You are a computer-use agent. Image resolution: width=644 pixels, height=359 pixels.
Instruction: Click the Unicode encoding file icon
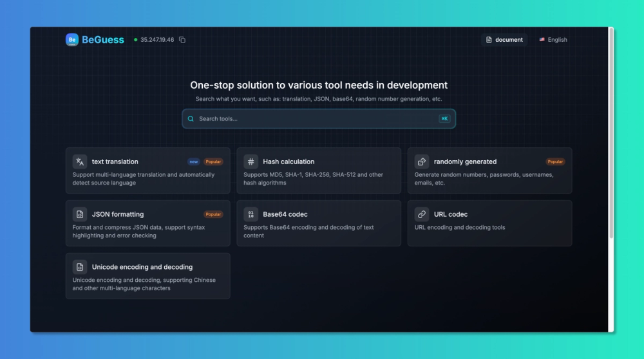80,267
